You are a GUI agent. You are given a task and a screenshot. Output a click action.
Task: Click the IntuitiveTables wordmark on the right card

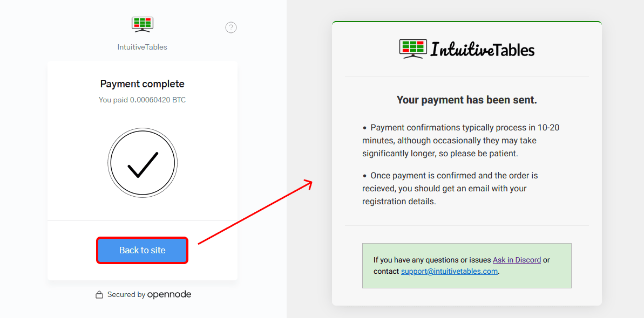pos(484,49)
